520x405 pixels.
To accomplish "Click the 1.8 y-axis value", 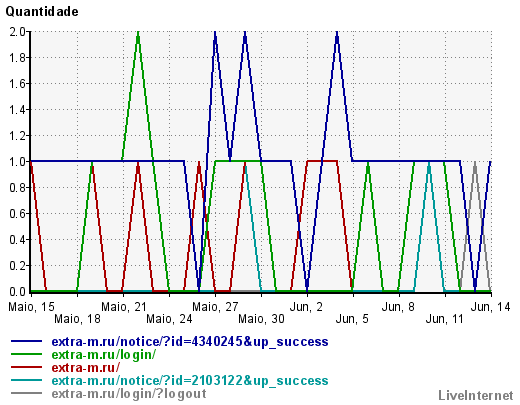I will click(x=17, y=58).
